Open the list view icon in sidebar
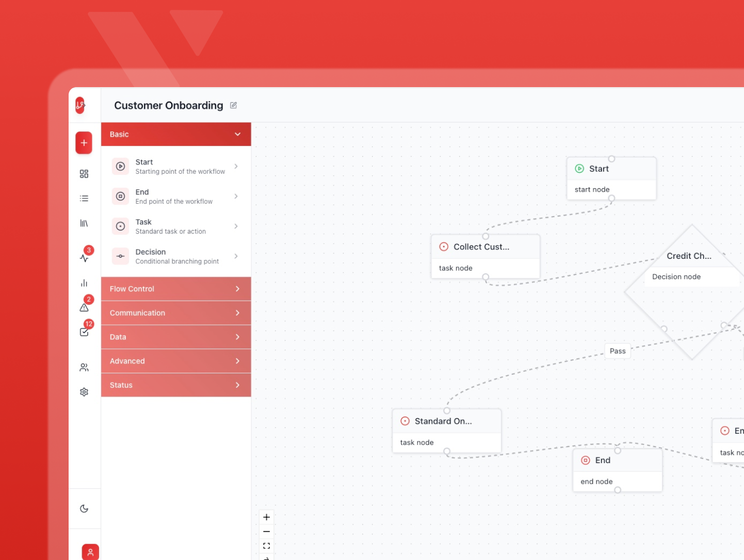The image size is (744, 560). (84, 199)
